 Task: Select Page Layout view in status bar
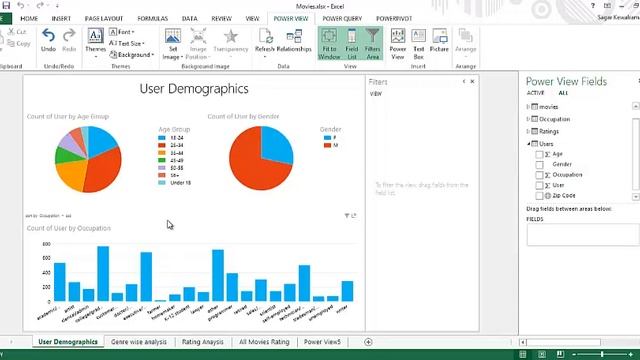click(x=542, y=355)
